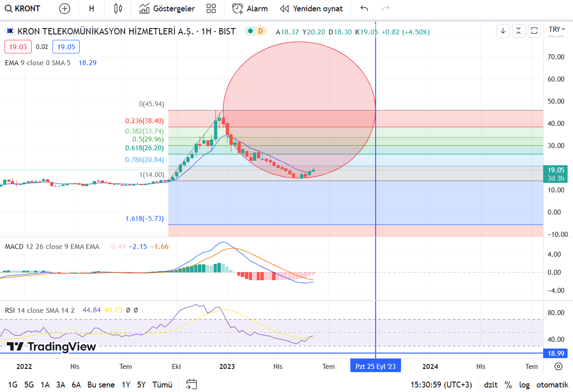Image resolution: width=573 pixels, height=392 pixels.
Task: Click the 0.236(38.40) Fibonacci level label
Action: point(144,121)
